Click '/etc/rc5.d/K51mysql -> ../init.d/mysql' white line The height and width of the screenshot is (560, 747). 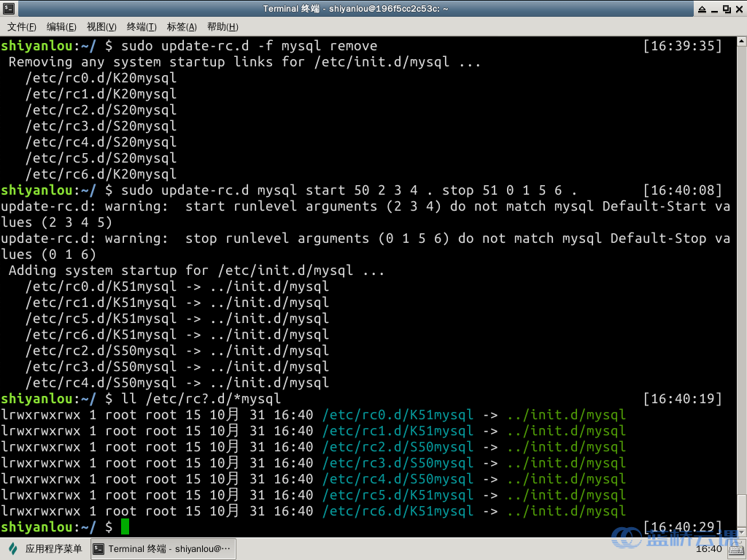point(177,319)
